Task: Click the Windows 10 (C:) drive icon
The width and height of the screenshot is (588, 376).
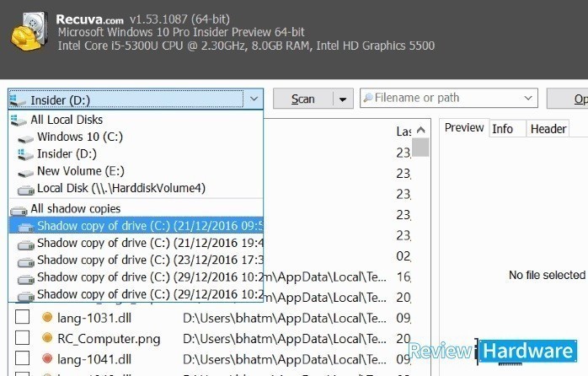Action: 26,139
